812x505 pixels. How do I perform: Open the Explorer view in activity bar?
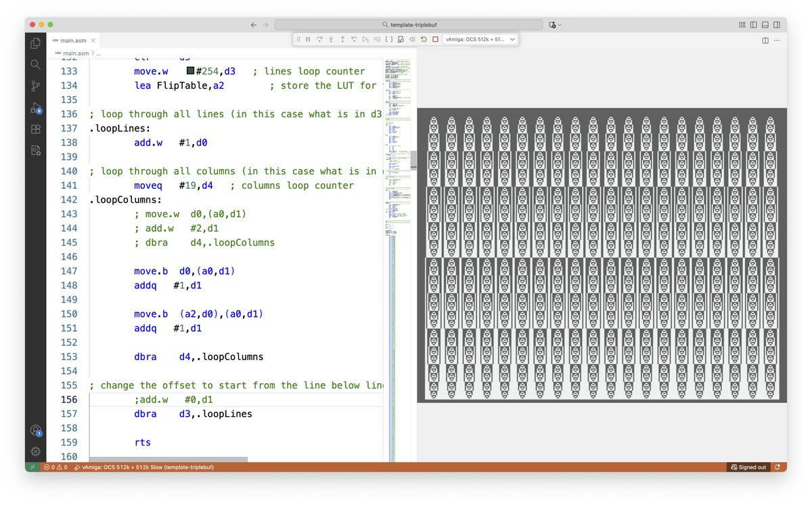pyautogui.click(x=35, y=43)
